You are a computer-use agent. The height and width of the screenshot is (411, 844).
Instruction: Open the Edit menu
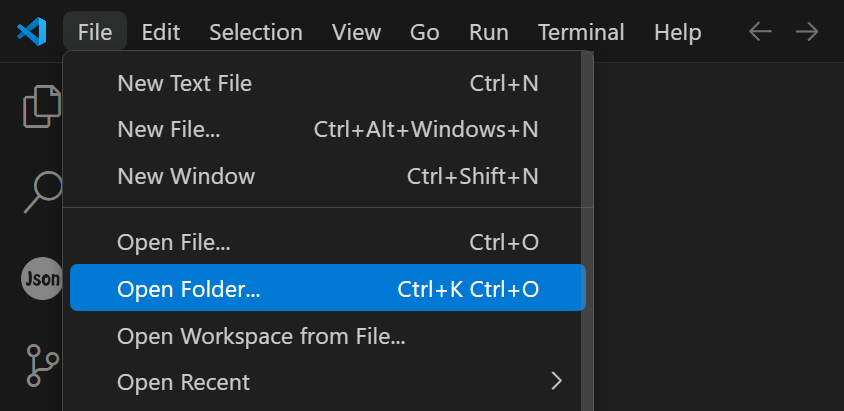point(161,32)
